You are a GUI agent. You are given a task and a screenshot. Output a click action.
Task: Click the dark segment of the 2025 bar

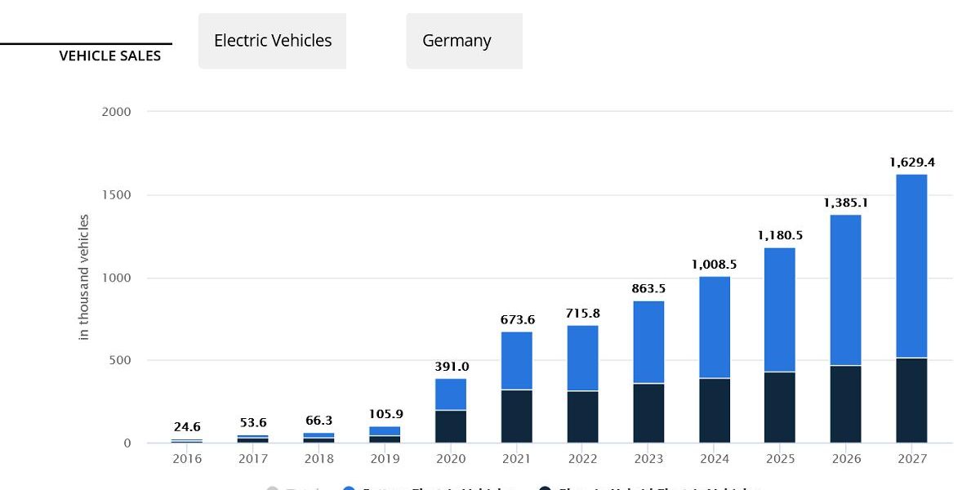click(x=779, y=408)
